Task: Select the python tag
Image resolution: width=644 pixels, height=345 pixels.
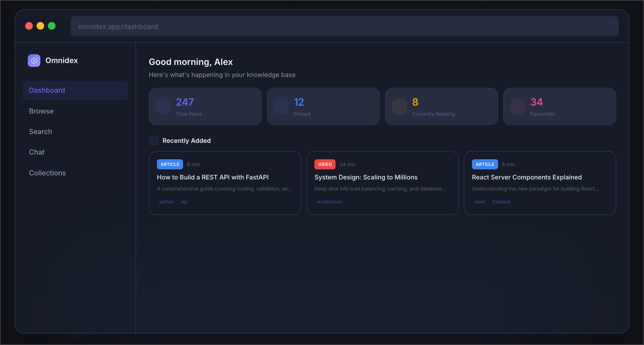Action: click(x=166, y=202)
